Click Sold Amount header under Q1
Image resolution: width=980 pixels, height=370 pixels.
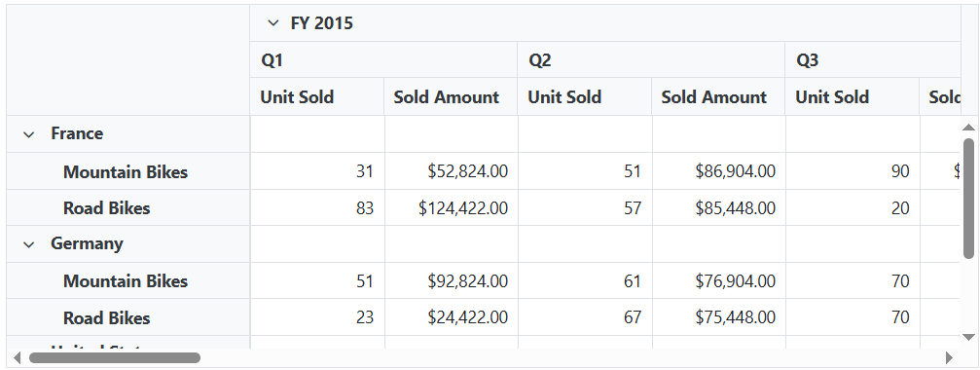450,96
